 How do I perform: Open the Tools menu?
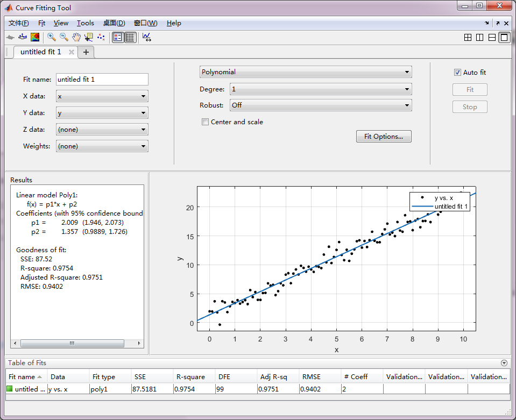[86, 23]
